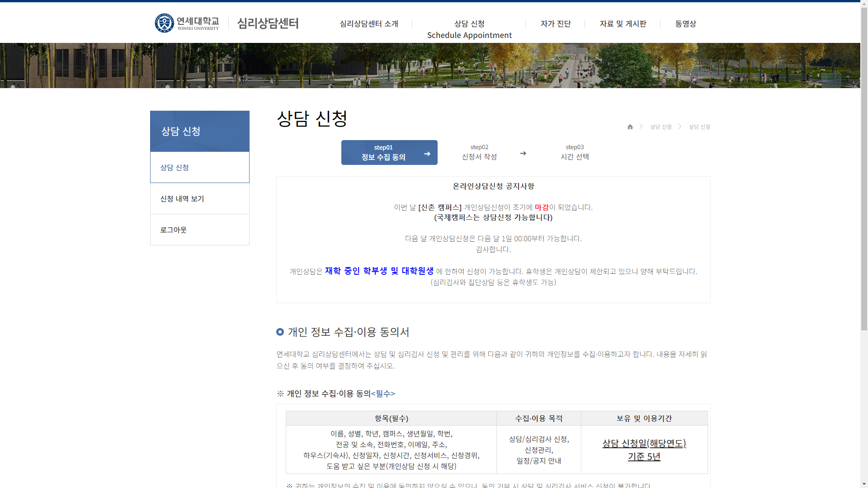Click the <필수> label

tap(383, 394)
